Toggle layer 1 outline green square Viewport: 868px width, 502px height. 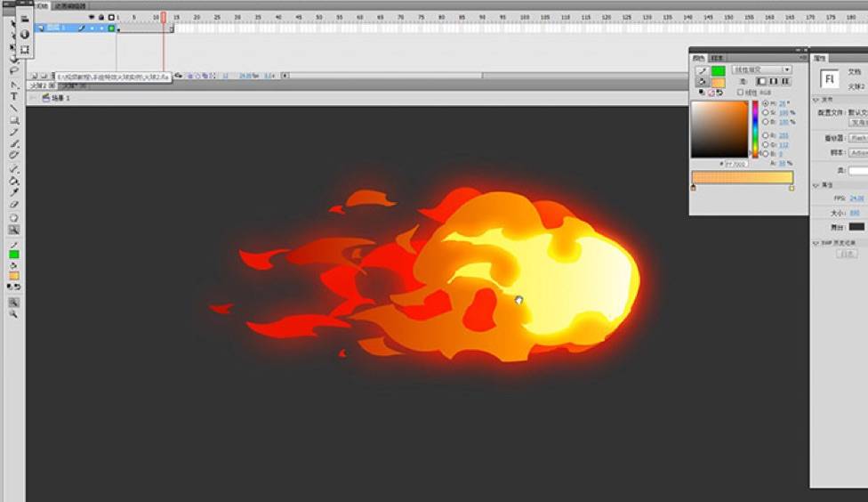[x=111, y=28]
